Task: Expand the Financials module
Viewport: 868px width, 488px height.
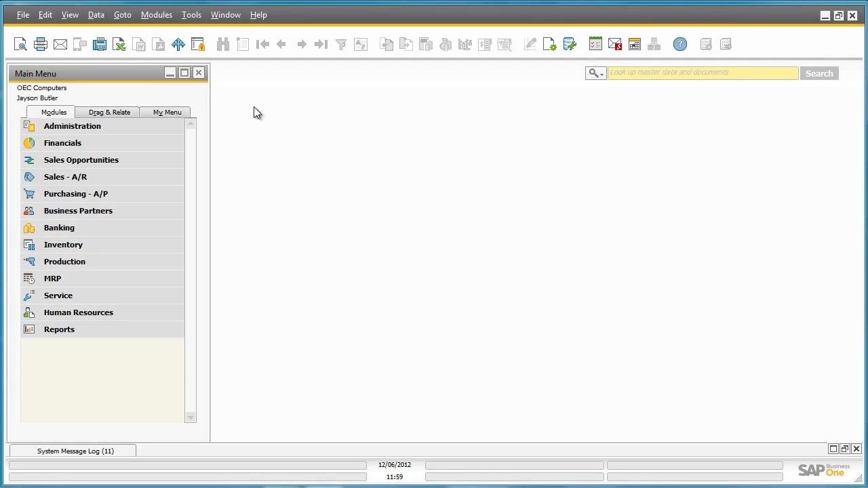Action: [102, 143]
